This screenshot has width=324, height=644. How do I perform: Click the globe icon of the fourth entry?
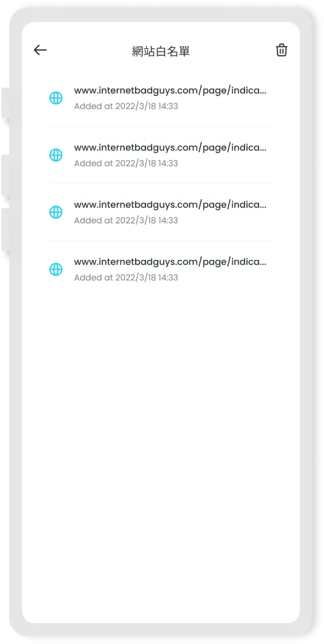[56, 270]
